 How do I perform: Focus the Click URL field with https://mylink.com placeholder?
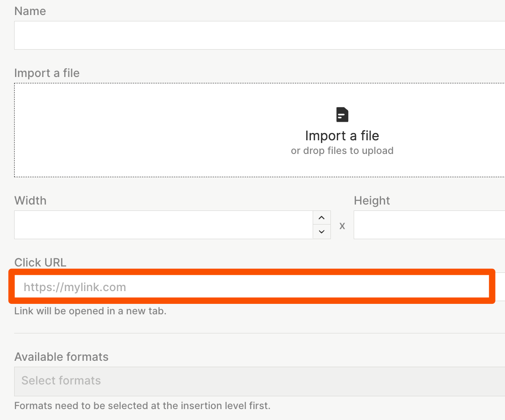pyautogui.click(x=252, y=287)
